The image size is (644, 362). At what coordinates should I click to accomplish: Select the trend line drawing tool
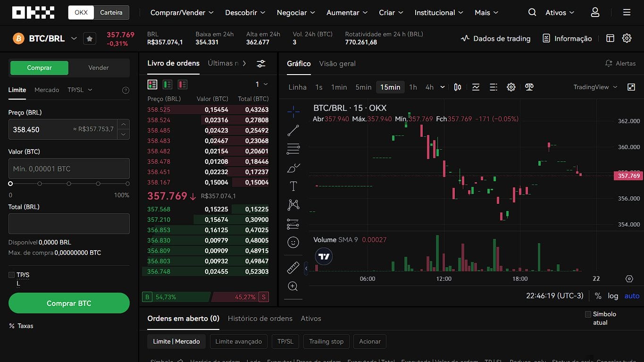click(293, 130)
